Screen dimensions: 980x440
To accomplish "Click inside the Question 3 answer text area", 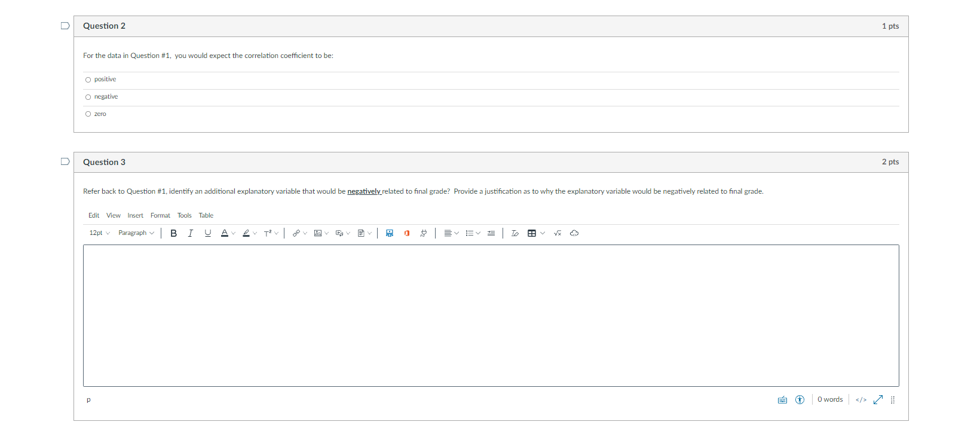I will click(491, 316).
